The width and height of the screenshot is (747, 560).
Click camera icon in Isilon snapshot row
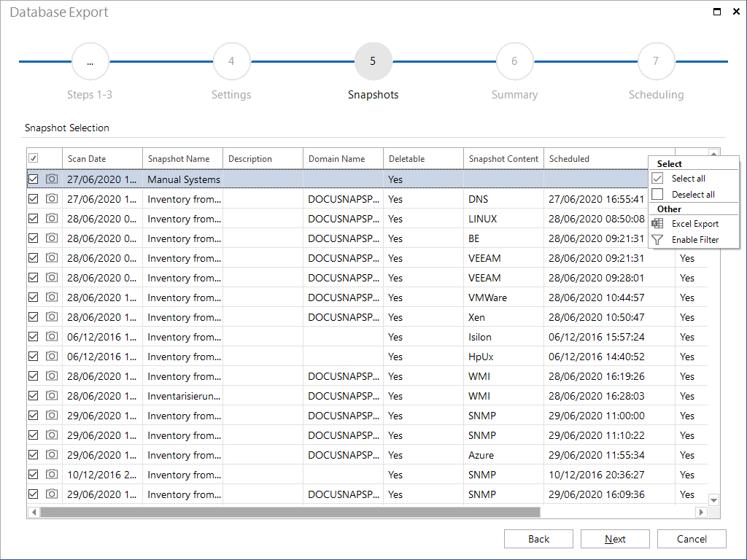click(x=52, y=337)
